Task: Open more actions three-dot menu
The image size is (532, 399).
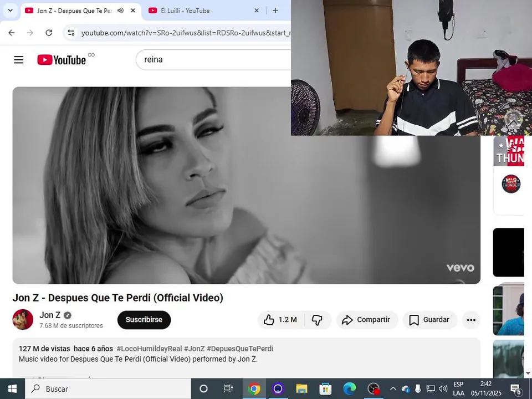Action: pyautogui.click(x=471, y=320)
